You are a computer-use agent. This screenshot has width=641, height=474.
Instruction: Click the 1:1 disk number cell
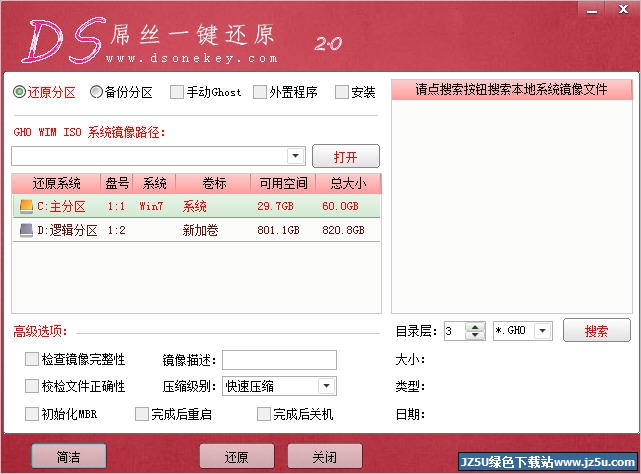point(117,206)
